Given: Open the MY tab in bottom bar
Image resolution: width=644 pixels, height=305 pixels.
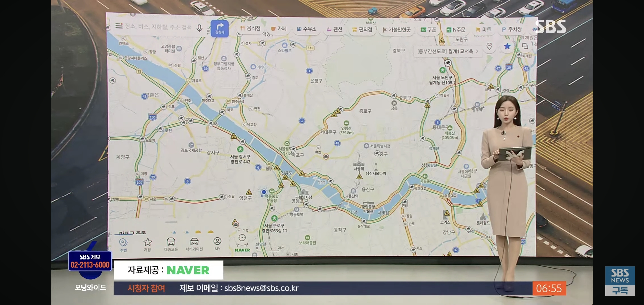Looking at the screenshot, I should coord(217,244).
